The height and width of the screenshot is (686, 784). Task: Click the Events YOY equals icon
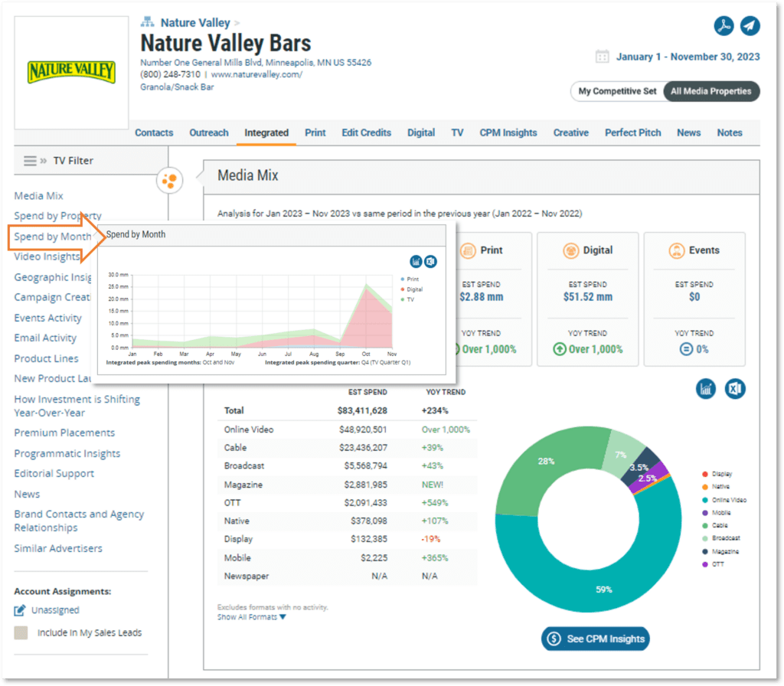coord(686,349)
